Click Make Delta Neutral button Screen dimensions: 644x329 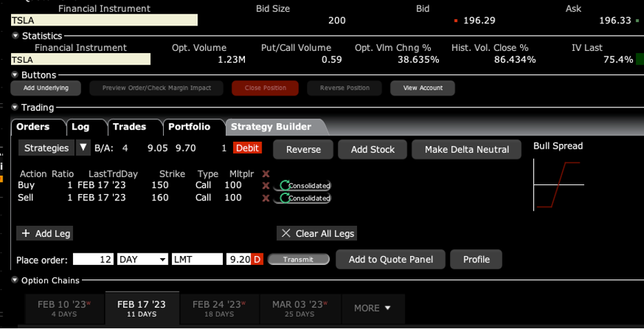[466, 149]
